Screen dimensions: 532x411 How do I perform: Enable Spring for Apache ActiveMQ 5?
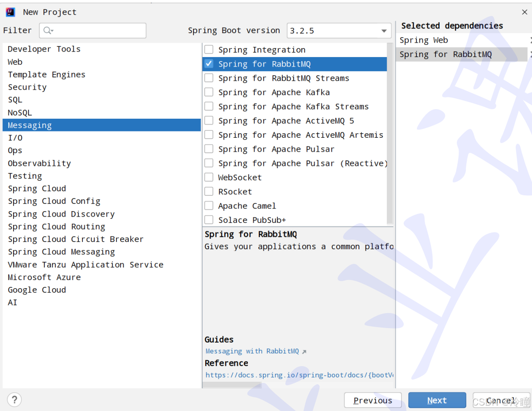pyautogui.click(x=209, y=121)
